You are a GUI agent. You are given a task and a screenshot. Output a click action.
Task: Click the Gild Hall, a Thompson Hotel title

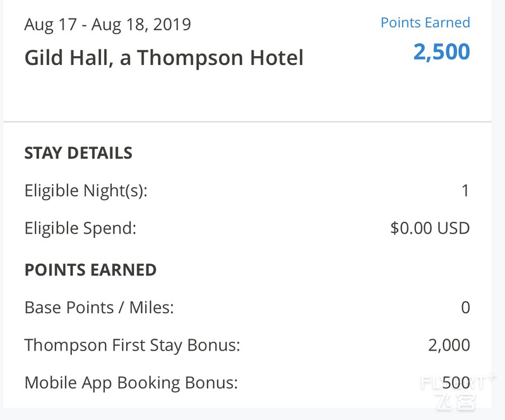coord(164,58)
